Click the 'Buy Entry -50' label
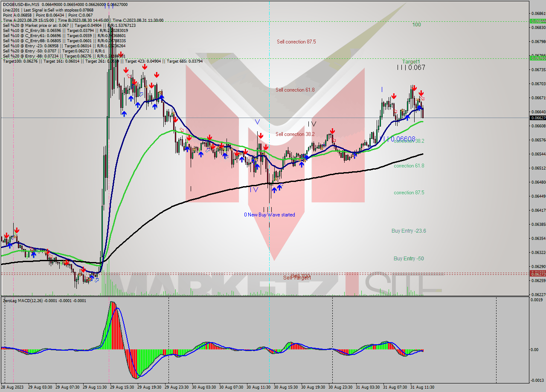 click(x=409, y=259)
